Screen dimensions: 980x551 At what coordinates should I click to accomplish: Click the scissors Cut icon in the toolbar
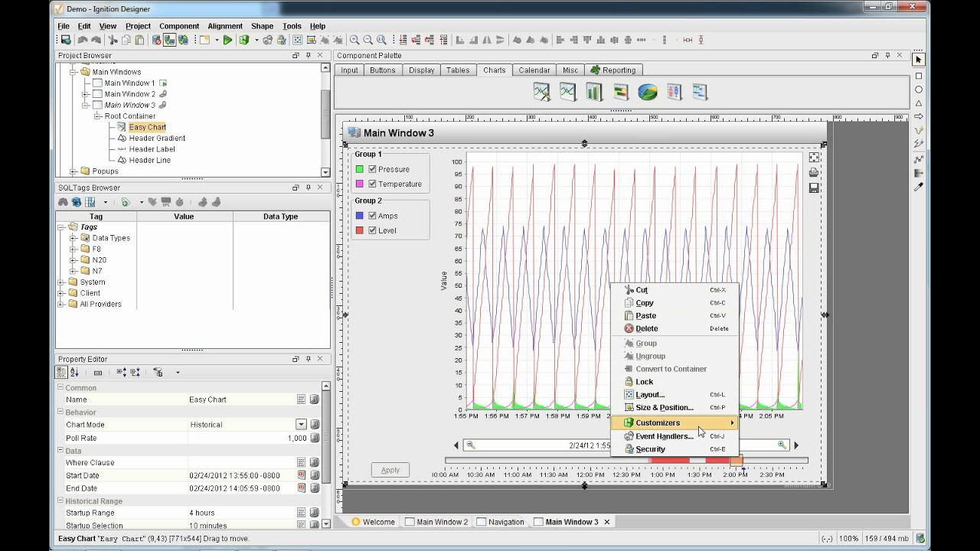[113, 40]
